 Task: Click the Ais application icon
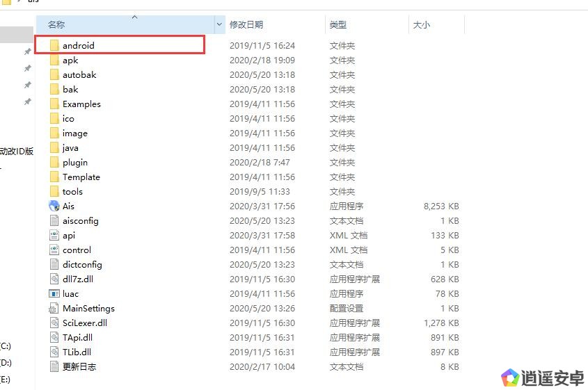click(x=55, y=206)
